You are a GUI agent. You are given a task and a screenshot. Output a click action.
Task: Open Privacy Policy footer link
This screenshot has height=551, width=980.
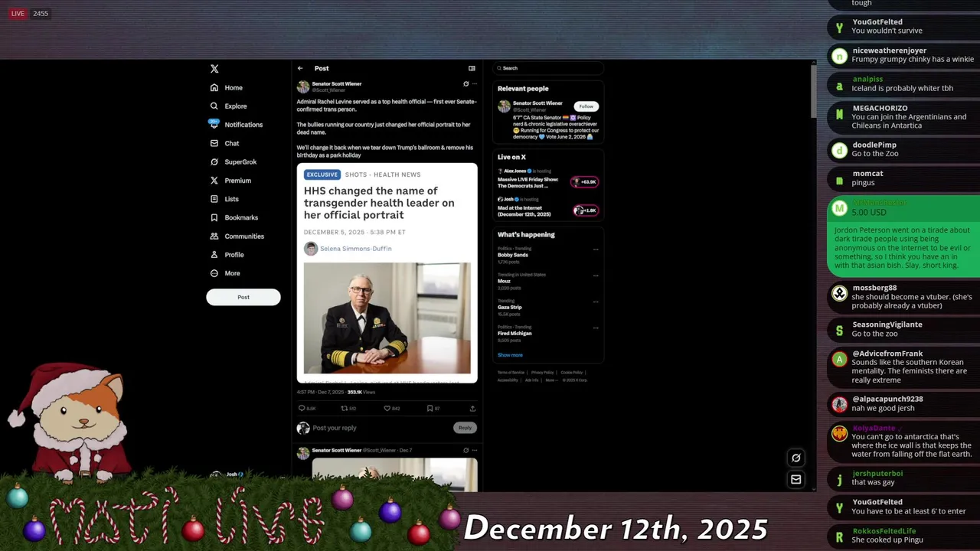[x=542, y=373]
